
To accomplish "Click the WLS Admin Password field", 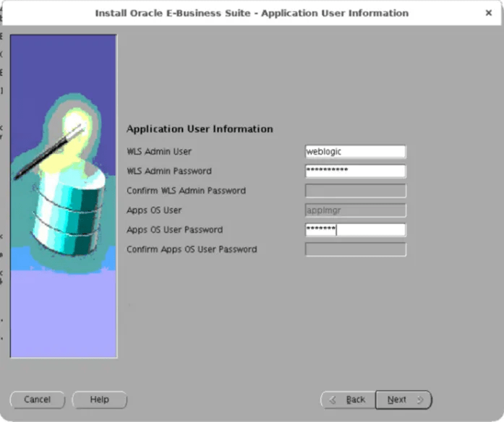I will point(355,171).
